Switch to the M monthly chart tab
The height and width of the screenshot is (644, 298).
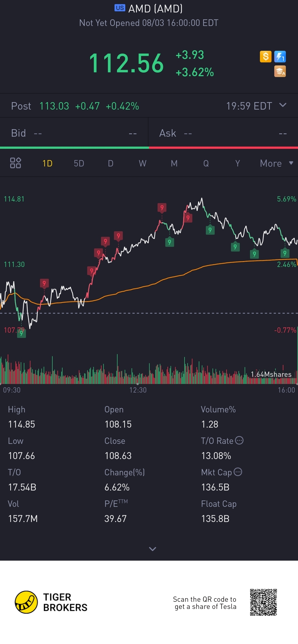[x=174, y=163]
